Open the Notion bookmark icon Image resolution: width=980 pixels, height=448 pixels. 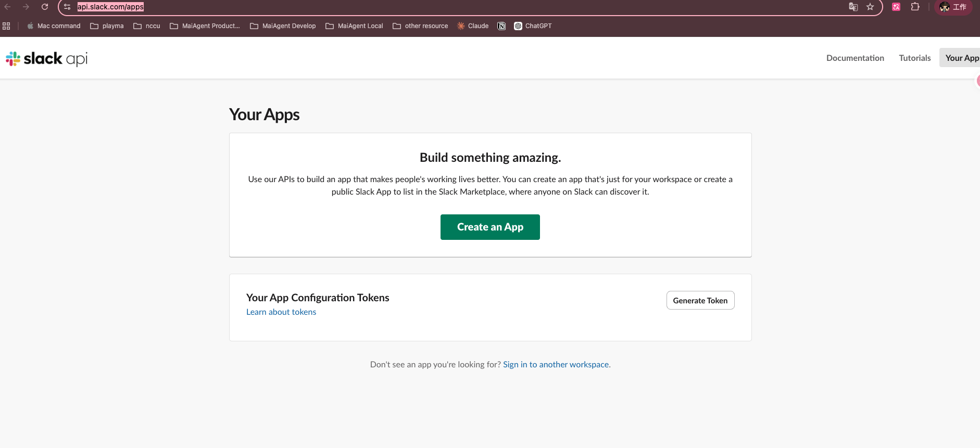[501, 26]
